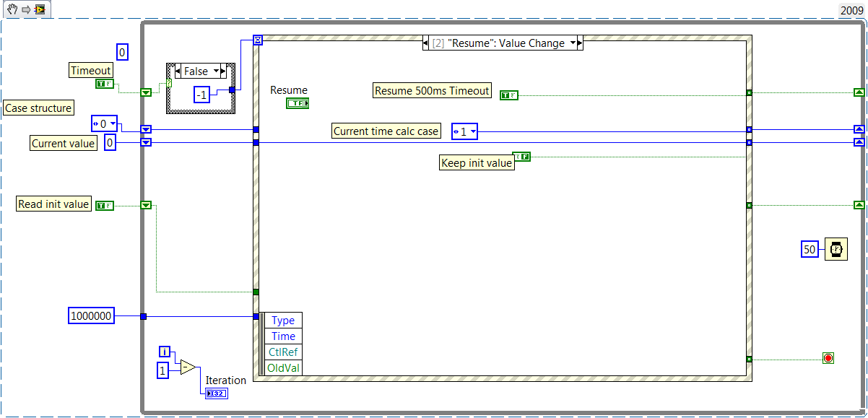This screenshot has height=418, width=868.
Task: Open the Case structure enum constant 0
Action: [x=104, y=123]
